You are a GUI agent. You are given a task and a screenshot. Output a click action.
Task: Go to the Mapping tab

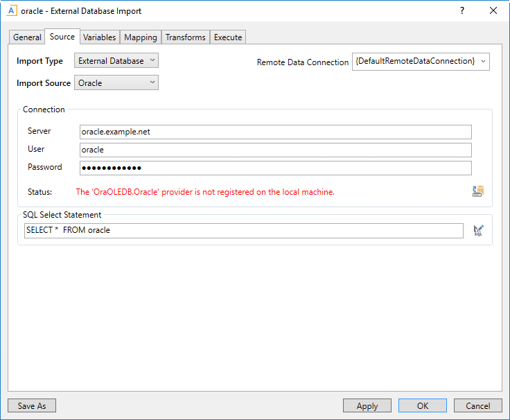(141, 37)
